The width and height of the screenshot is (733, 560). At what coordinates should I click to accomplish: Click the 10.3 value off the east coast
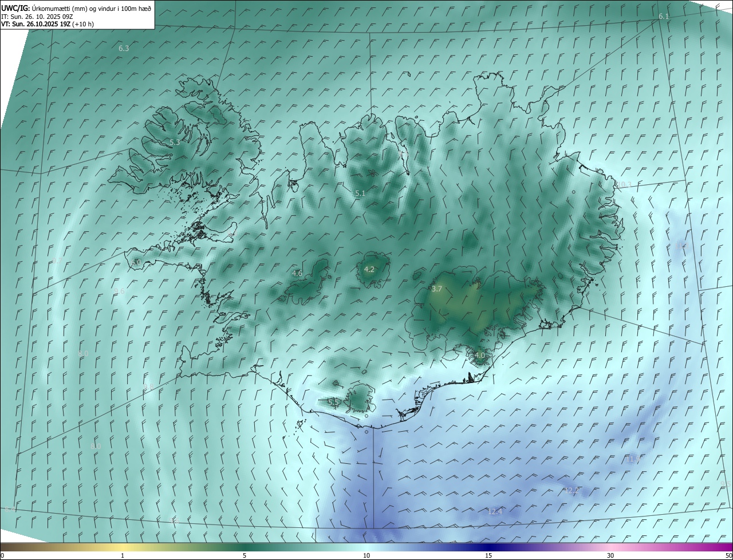[624, 185]
